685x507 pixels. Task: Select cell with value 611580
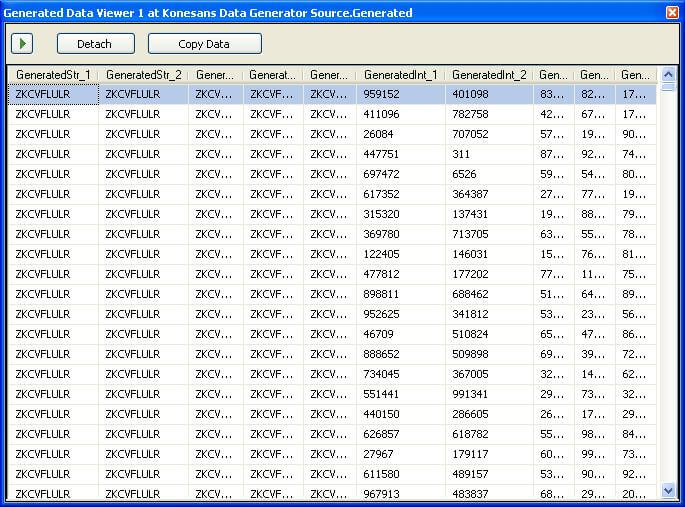(401, 475)
